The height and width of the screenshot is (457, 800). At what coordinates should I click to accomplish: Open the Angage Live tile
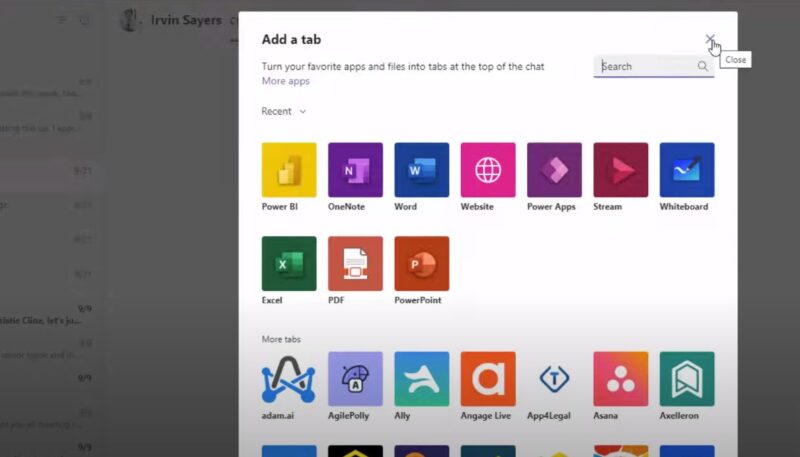[488, 379]
